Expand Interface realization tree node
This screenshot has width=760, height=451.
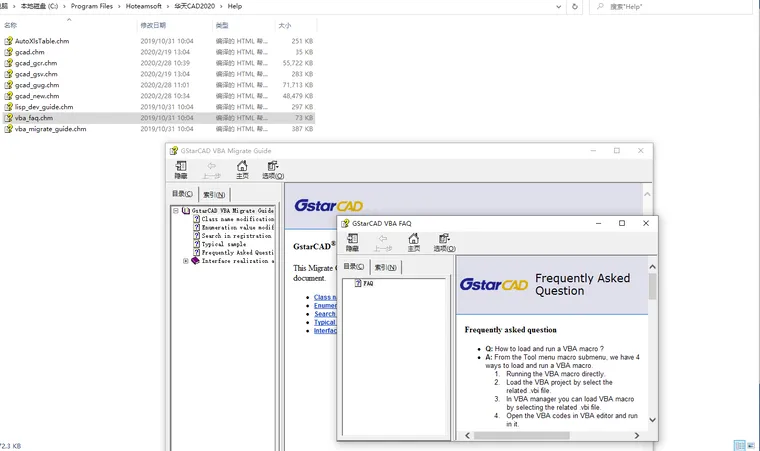coord(186,261)
